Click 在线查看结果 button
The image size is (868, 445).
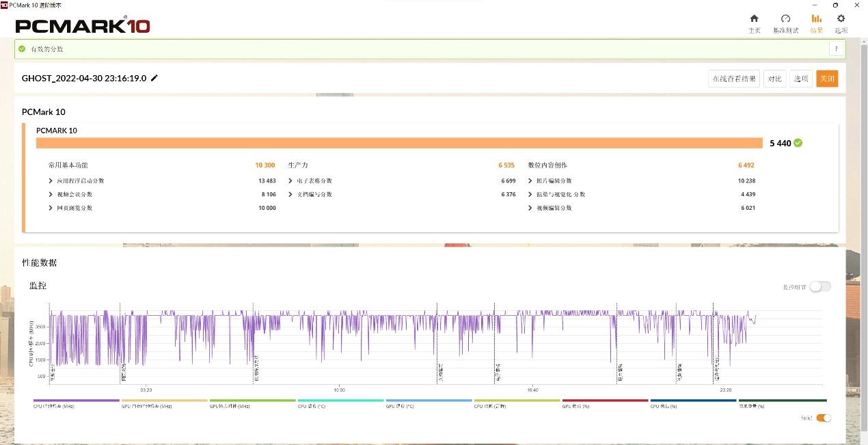(x=734, y=79)
